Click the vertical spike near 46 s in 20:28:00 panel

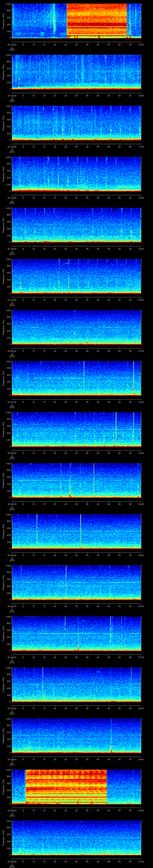[x=111, y=736]
